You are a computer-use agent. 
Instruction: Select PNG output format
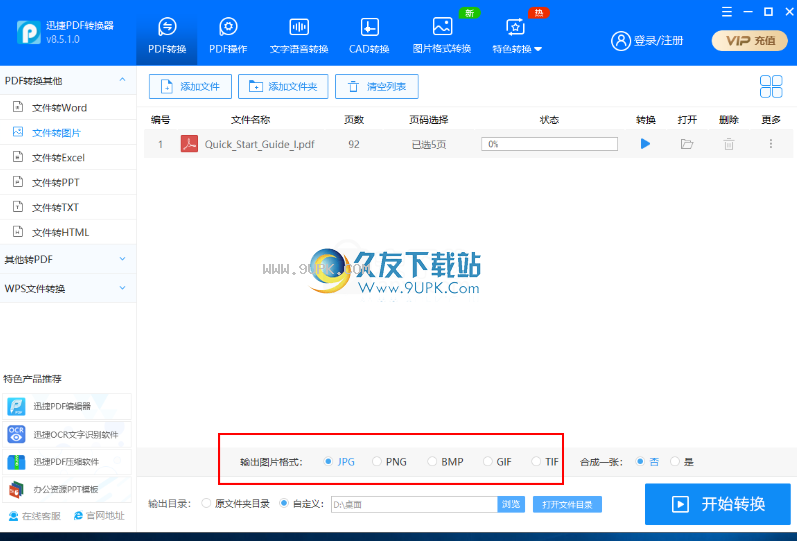tap(389, 462)
